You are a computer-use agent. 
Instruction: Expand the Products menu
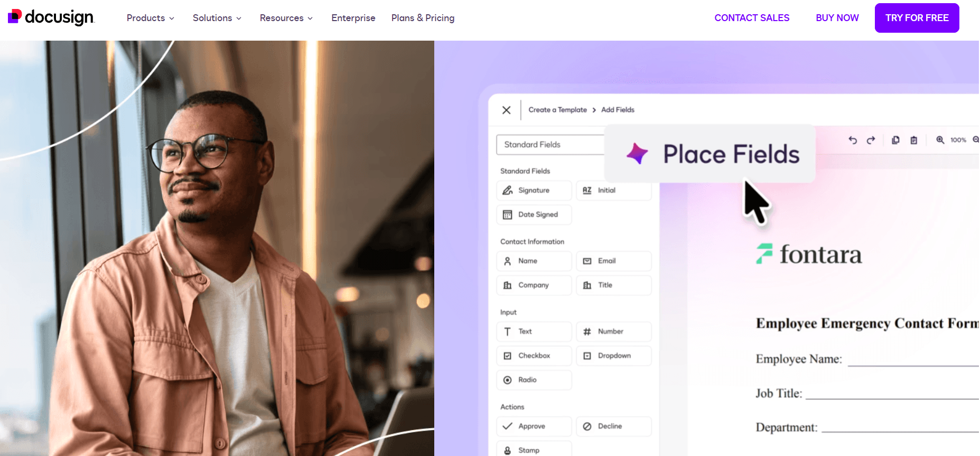tap(151, 18)
